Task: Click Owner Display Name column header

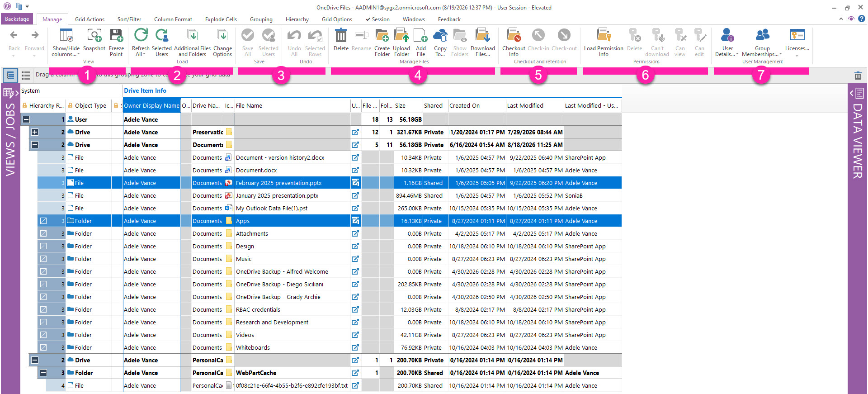Action: click(x=151, y=106)
